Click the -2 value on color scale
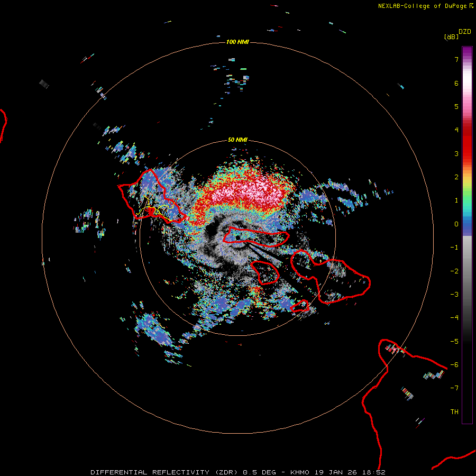This screenshot has height=476, width=476. (x=454, y=271)
